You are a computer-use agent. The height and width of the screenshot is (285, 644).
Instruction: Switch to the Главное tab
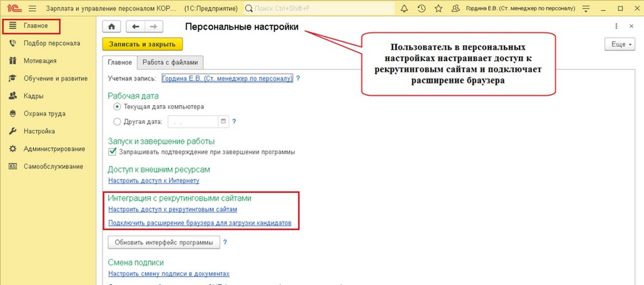(119, 62)
